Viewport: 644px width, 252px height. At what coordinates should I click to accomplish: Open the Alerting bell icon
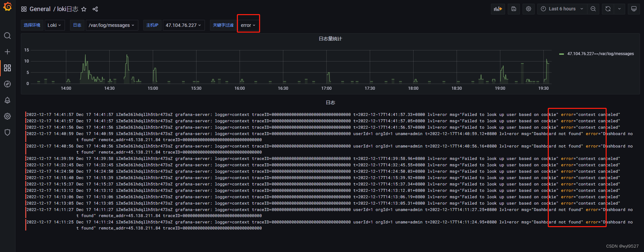pyautogui.click(x=7, y=100)
